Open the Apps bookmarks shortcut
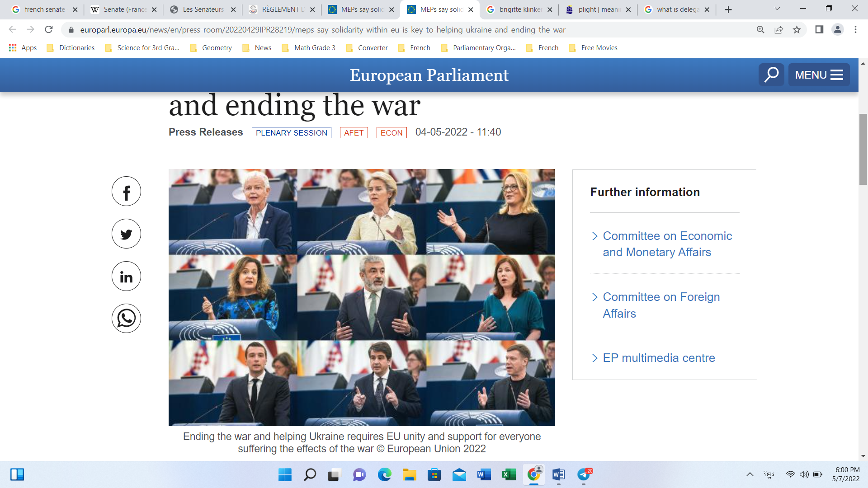This screenshot has width=868, height=488. pyautogui.click(x=23, y=48)
